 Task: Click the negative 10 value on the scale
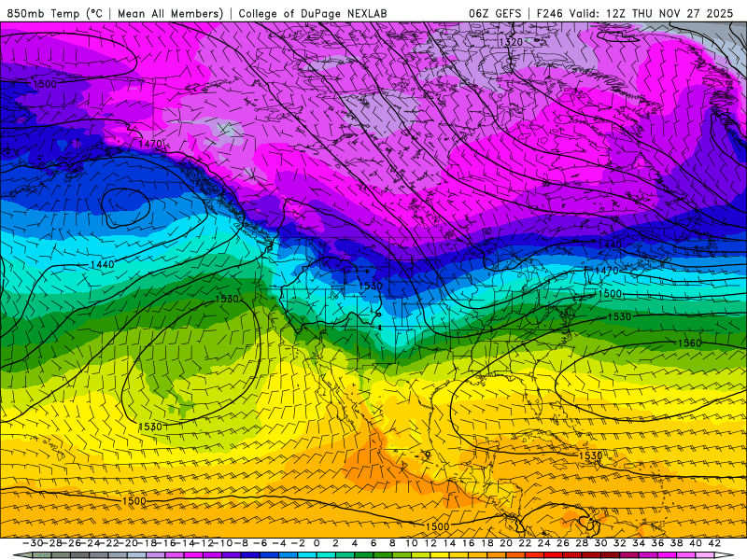[x=223, y=543]
